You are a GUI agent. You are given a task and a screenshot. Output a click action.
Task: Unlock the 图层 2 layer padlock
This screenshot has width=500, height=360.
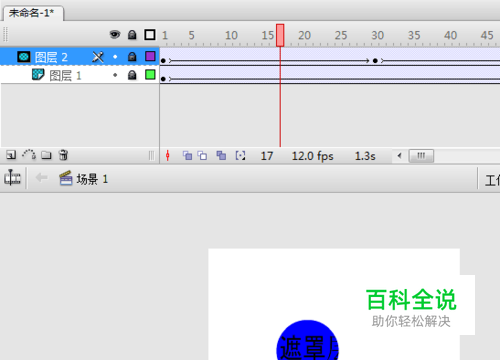point(132,57)
